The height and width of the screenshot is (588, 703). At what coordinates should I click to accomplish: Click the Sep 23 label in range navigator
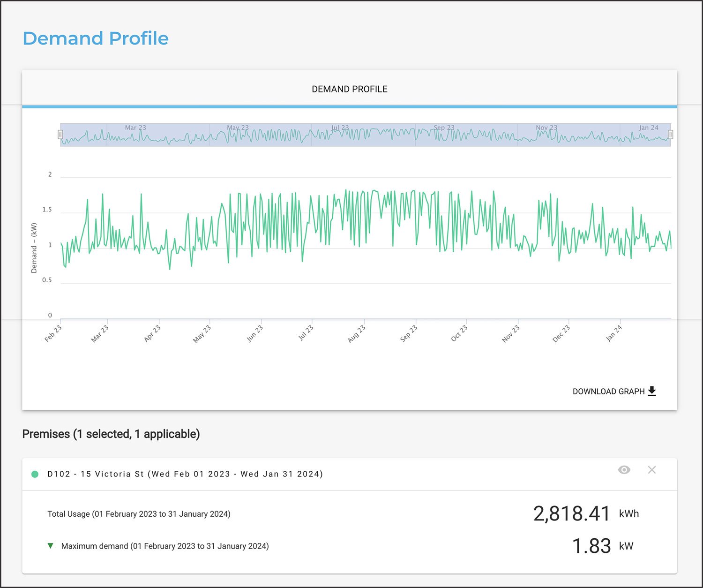point(444,128)
